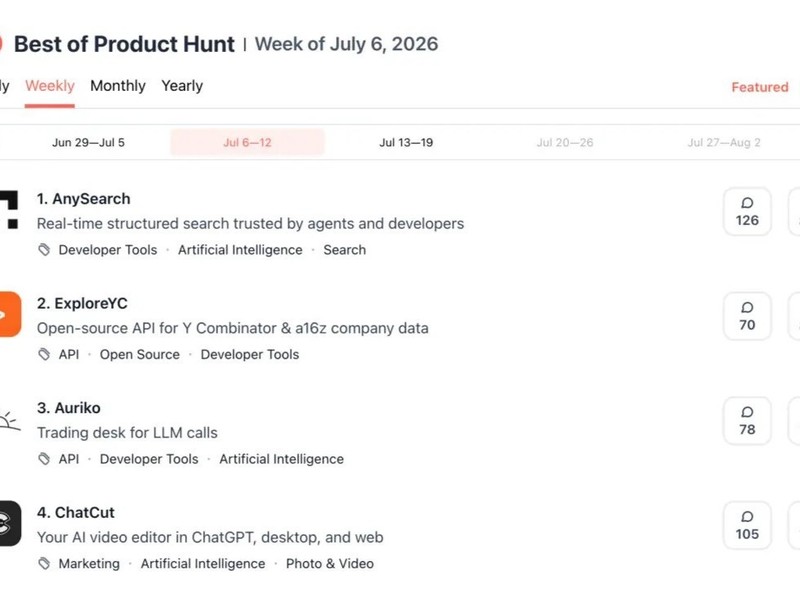
Task: Click Auriko Developer Tools tag
Action: pyautogui.click(x=149, y=459)
